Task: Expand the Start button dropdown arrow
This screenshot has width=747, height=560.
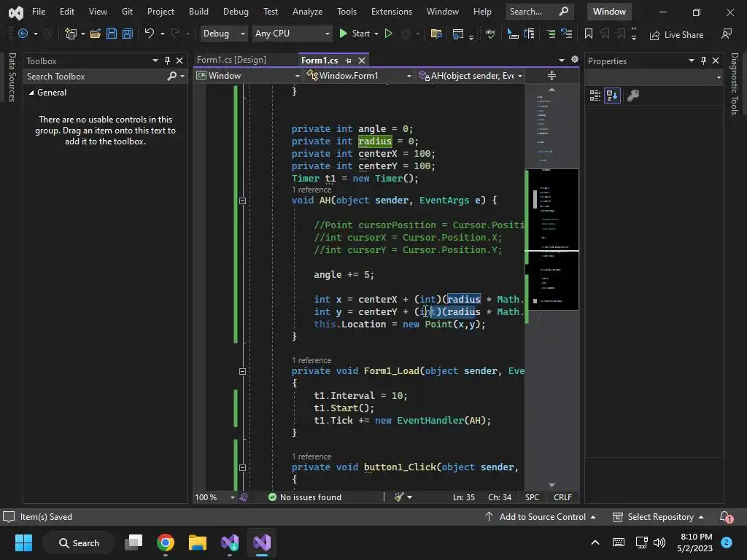Action: coord(376,34)
